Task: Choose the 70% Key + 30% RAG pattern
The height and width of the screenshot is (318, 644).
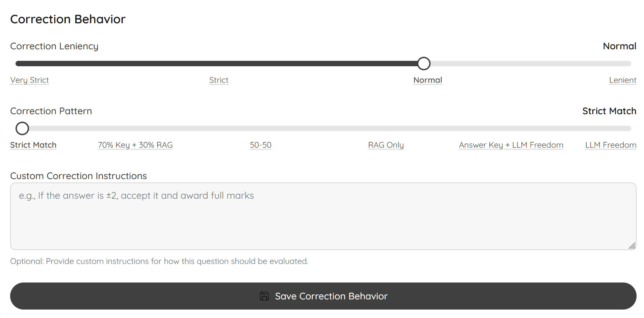Action: click(135, 145)
